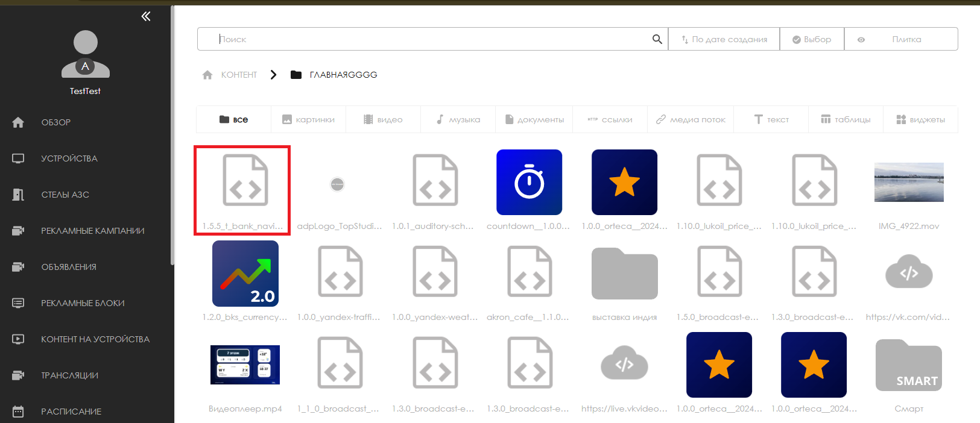The width and height of the screenshot is (980, 423).
Task: Go to КОНТЕНТ home breadcrumb icon
Action: coord(207,75)
